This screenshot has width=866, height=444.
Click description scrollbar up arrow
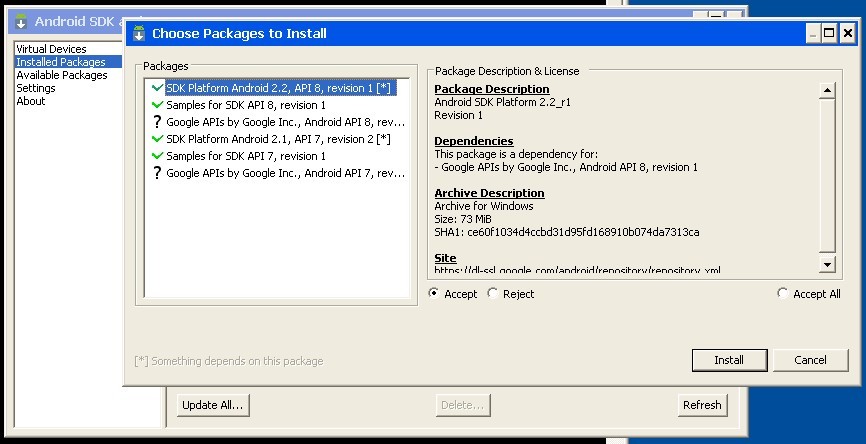tap(827, 90)
